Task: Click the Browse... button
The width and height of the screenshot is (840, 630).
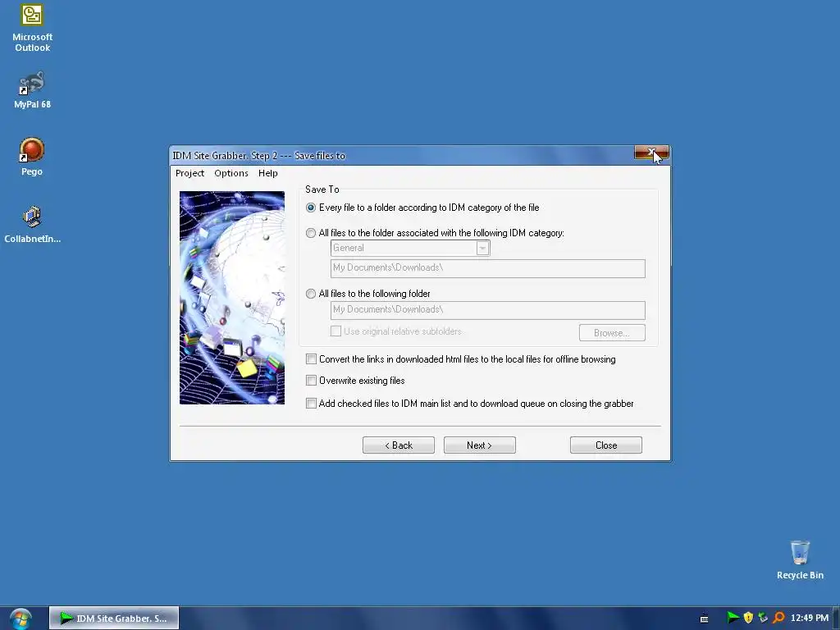Action: [x=612, y=333]
